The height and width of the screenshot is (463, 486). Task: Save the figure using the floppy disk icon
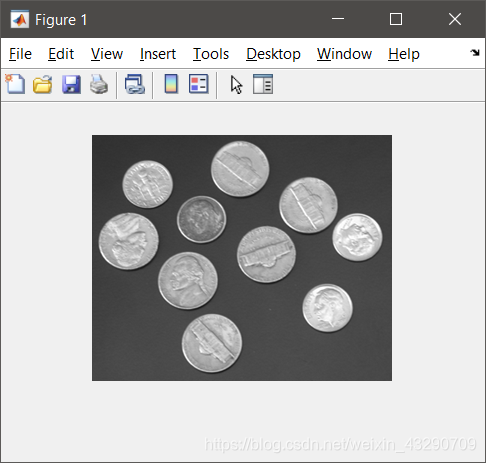tap(71, 84)
